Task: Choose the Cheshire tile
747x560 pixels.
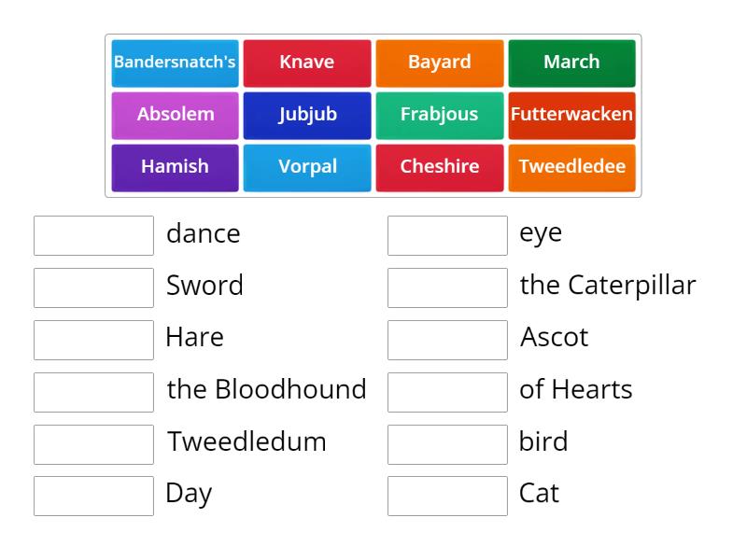Action: click(x=440, y=167)
